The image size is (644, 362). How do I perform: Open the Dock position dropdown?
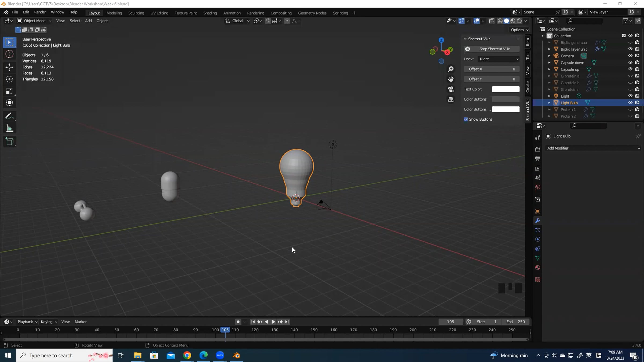499,59
